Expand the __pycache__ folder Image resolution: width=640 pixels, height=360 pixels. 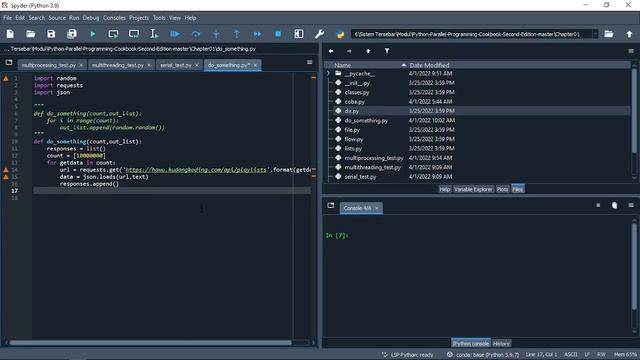pos(328,73)
